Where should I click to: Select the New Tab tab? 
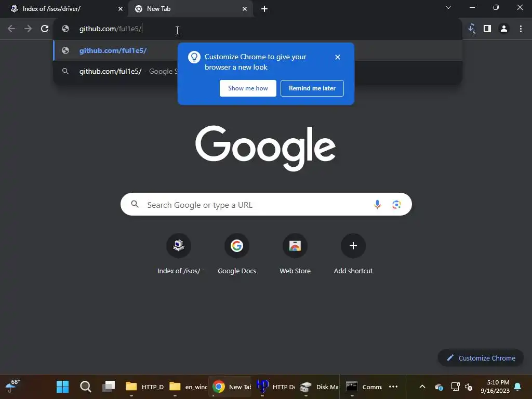point(191,9)
